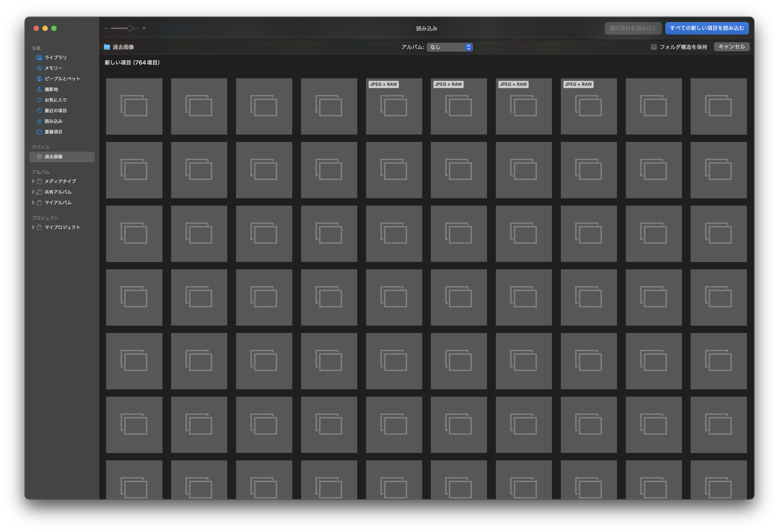Viewport: 779px width, 532px height.
Task: Click the plus zoom-in thumbnail icon
Action: (x=144, y=29)
